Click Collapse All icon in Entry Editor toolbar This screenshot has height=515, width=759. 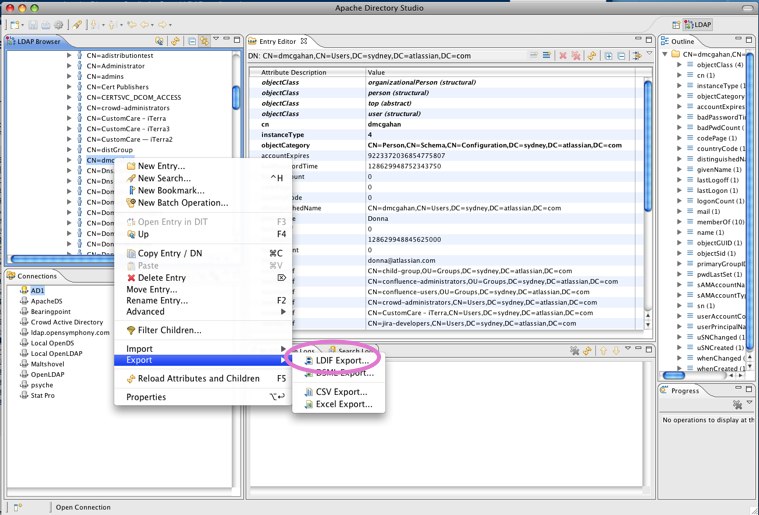click(621, 57)
